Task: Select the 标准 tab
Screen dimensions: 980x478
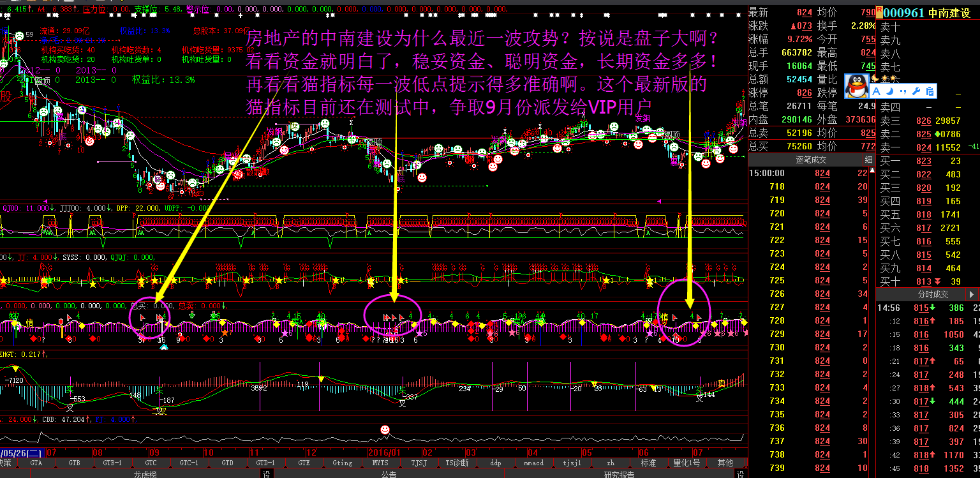Action: point(648,463)
